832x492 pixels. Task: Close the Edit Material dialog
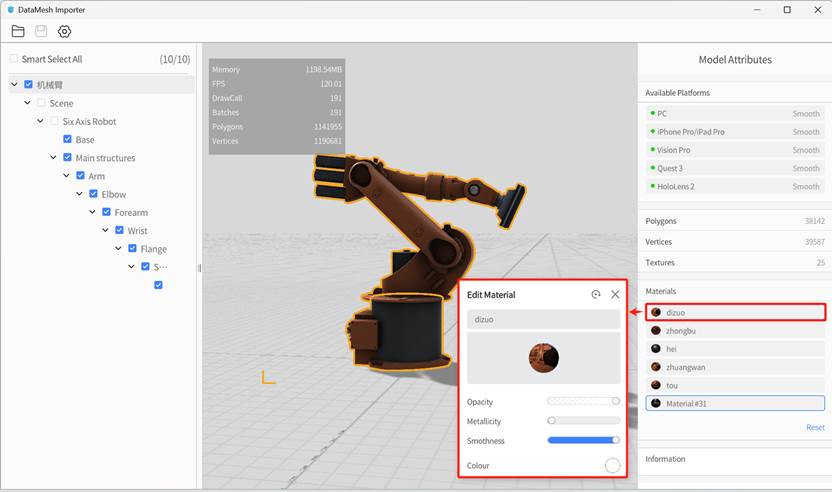click(x=615, y=295)
